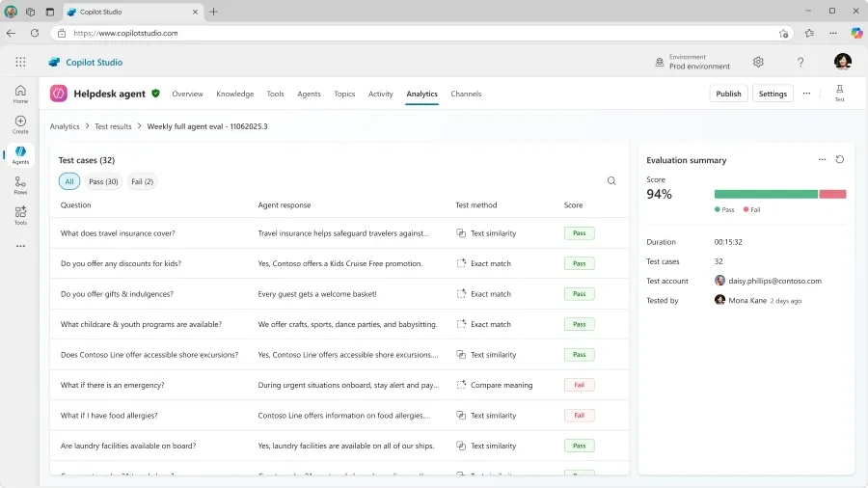The width and height of the screenshot is (868, 488).
Task: Open the Create icon in sidebar
Action: coord(20,124)
